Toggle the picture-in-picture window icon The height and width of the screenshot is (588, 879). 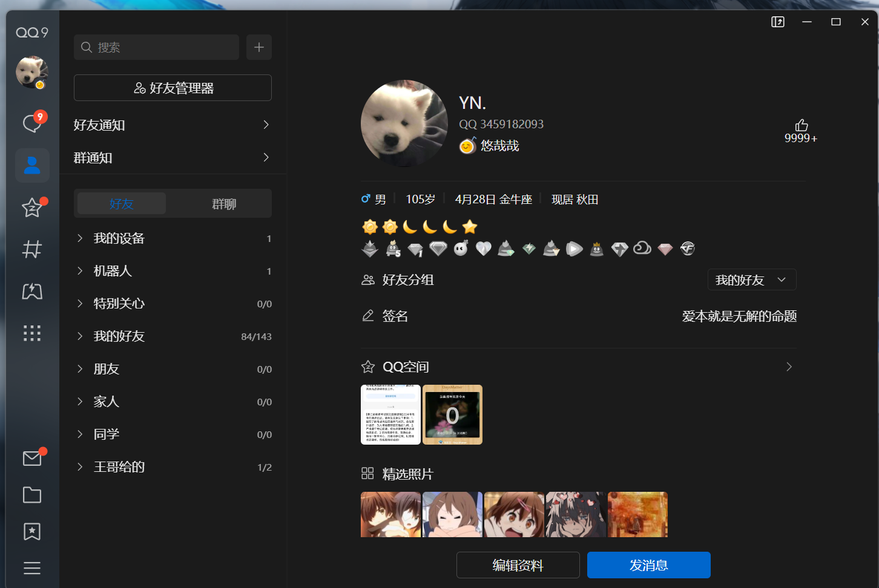tap(778, 22)
